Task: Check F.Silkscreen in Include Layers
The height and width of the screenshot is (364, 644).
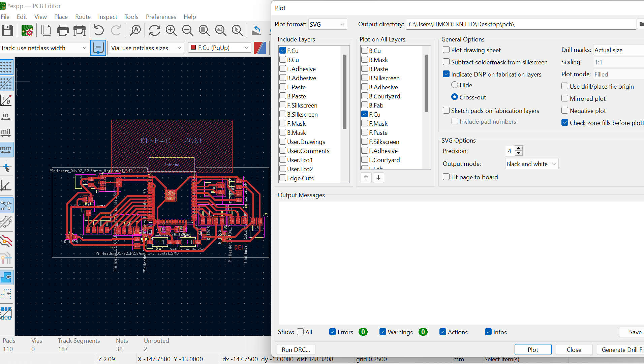Action: pos(283,105)
